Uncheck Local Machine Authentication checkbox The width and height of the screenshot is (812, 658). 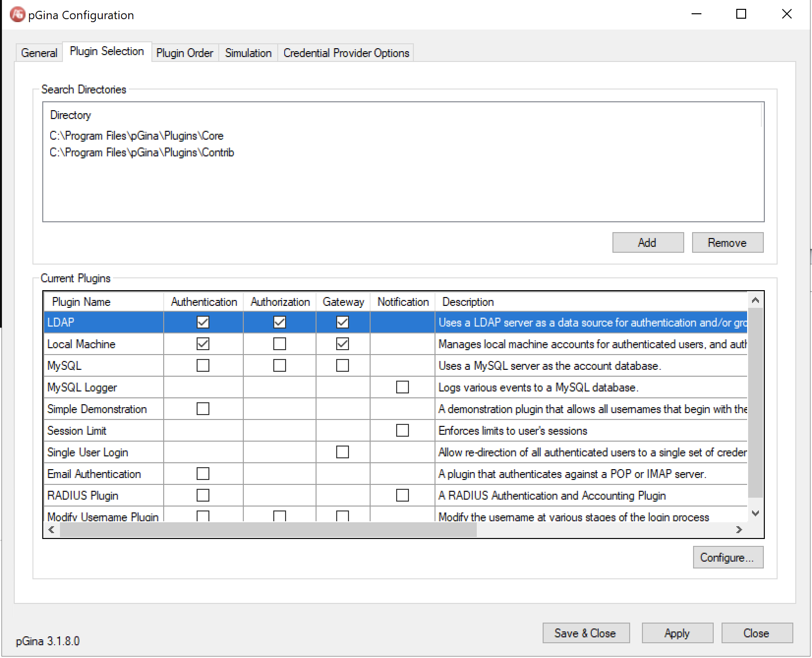pyautogui.click(x=203, y=344)
